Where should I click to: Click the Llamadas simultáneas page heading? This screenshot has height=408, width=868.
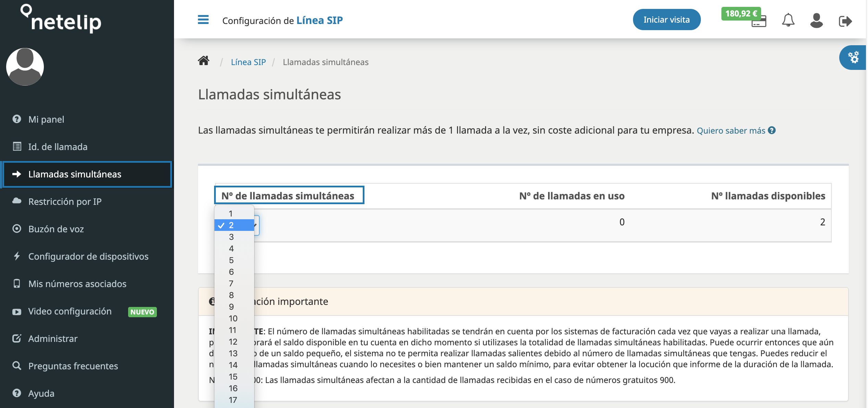click(x=269, y=94)
